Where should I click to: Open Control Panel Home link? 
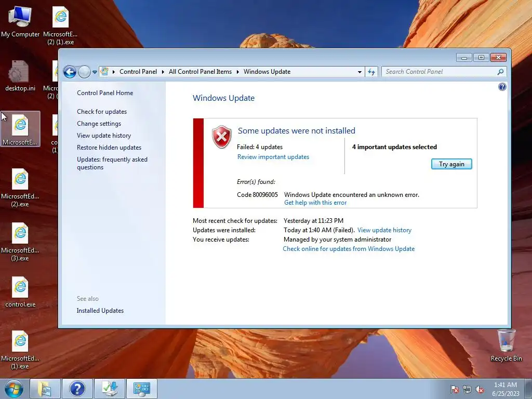pos(105,93)
